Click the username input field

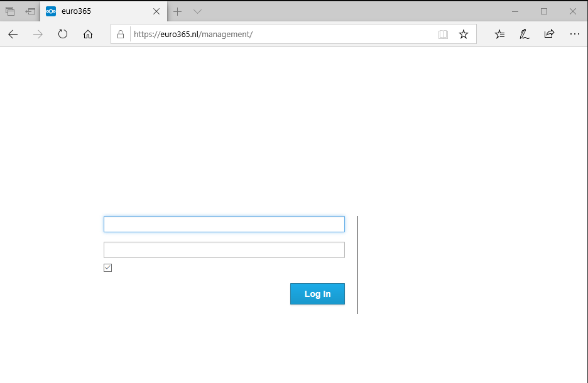pyautogui.click(x=224, y=224)
